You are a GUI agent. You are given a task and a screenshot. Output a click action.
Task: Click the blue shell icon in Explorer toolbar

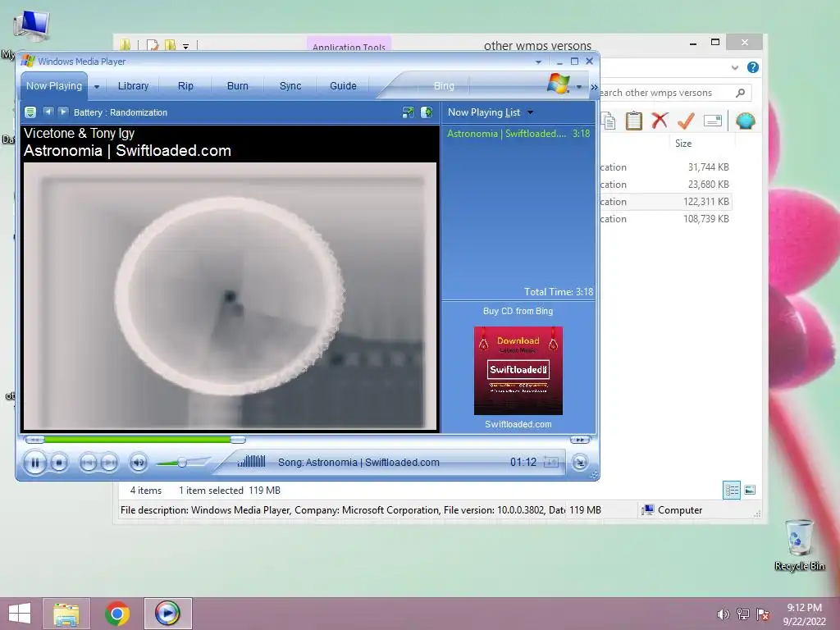(x=745, y=121)
